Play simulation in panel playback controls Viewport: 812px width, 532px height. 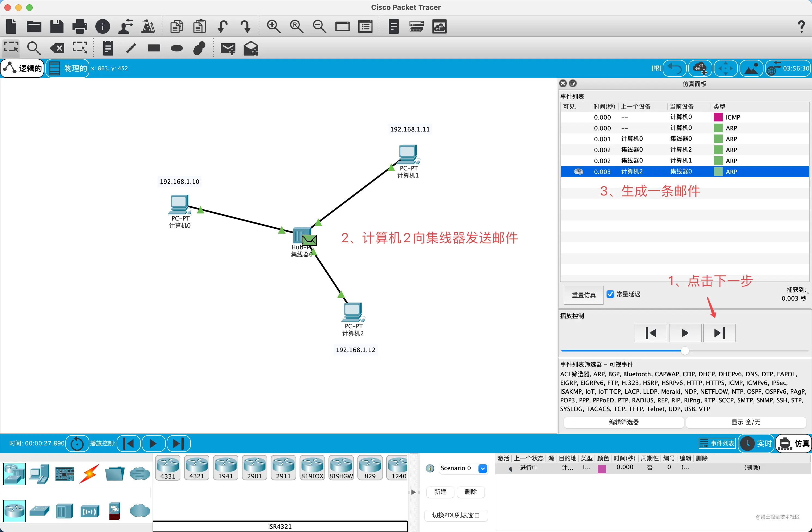pos(685,333)
